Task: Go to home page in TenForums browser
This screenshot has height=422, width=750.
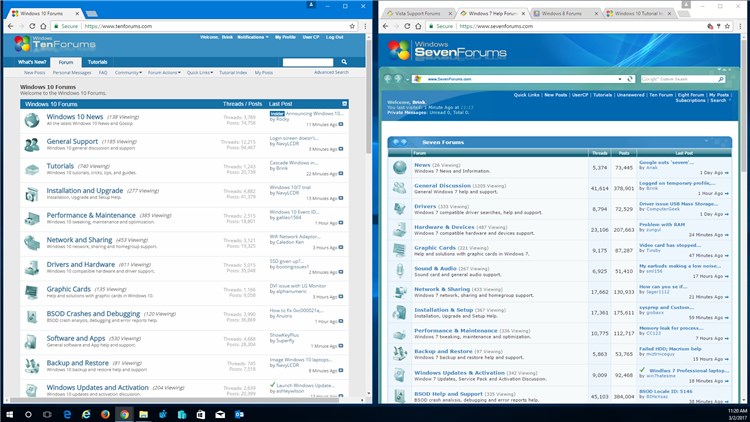Action: pyautogui.click(x=43, y=26)
